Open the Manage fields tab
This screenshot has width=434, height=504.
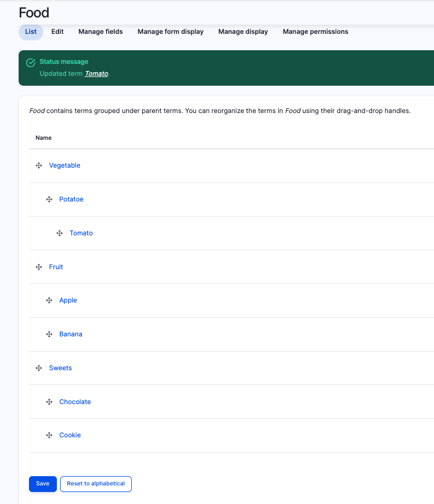pyautogui.click(x=101, y=32)
